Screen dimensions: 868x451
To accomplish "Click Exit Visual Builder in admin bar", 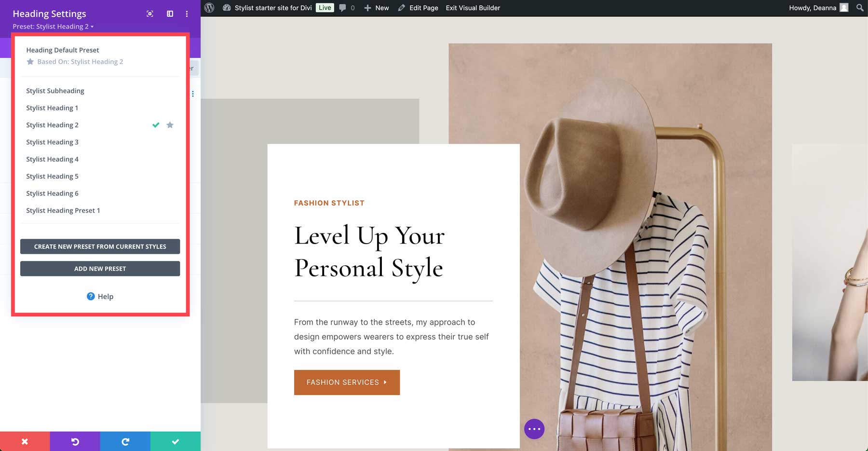I will click(472, 8).
